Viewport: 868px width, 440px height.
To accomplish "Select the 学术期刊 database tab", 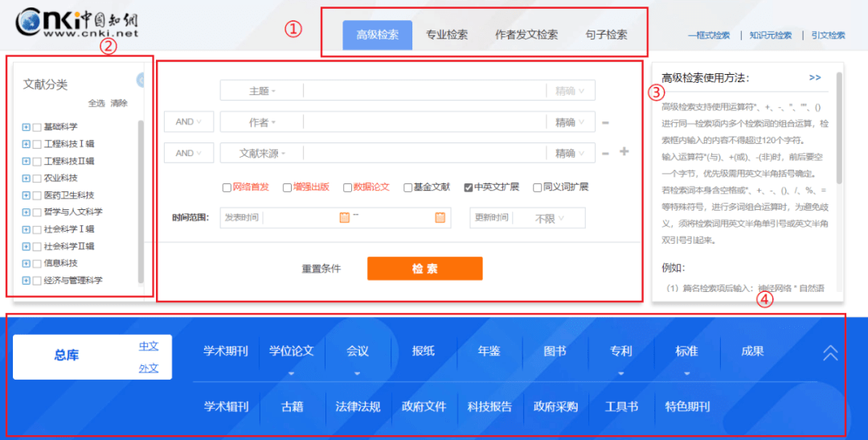I will (x=226, y=352).
